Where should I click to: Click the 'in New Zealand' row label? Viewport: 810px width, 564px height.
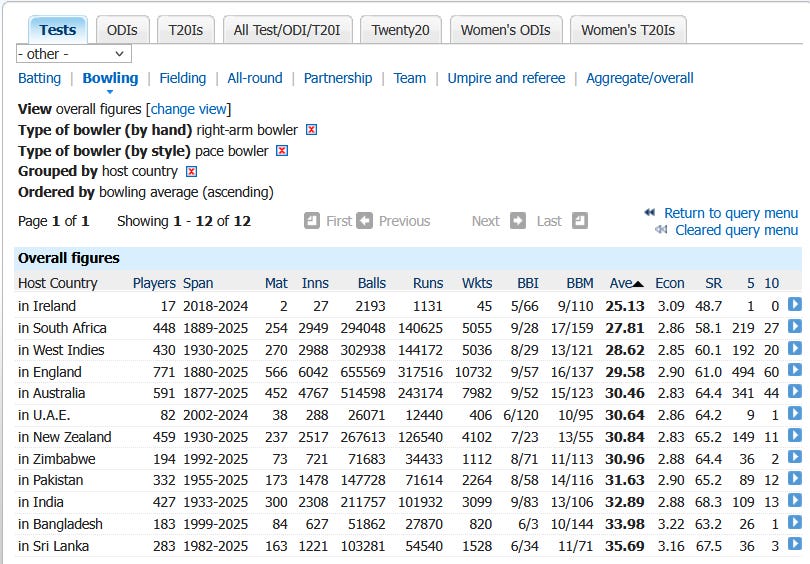[x=65, y=437]
